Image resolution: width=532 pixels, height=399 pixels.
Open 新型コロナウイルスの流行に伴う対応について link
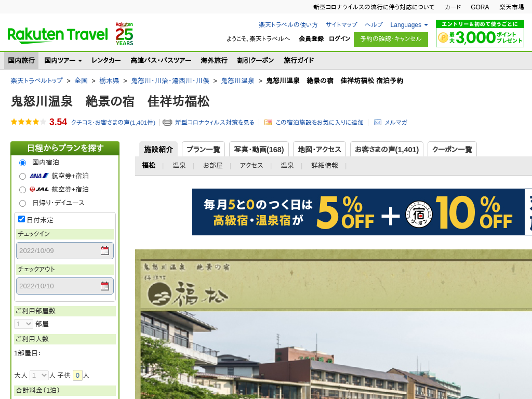[x=374, y=7]
